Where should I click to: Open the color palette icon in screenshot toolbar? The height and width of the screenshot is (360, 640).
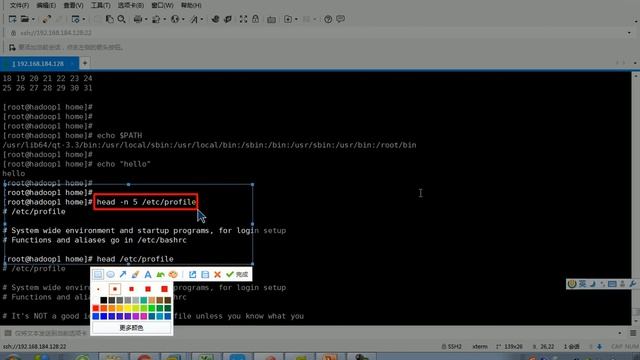pyautogui.click(x=173, y=274)
